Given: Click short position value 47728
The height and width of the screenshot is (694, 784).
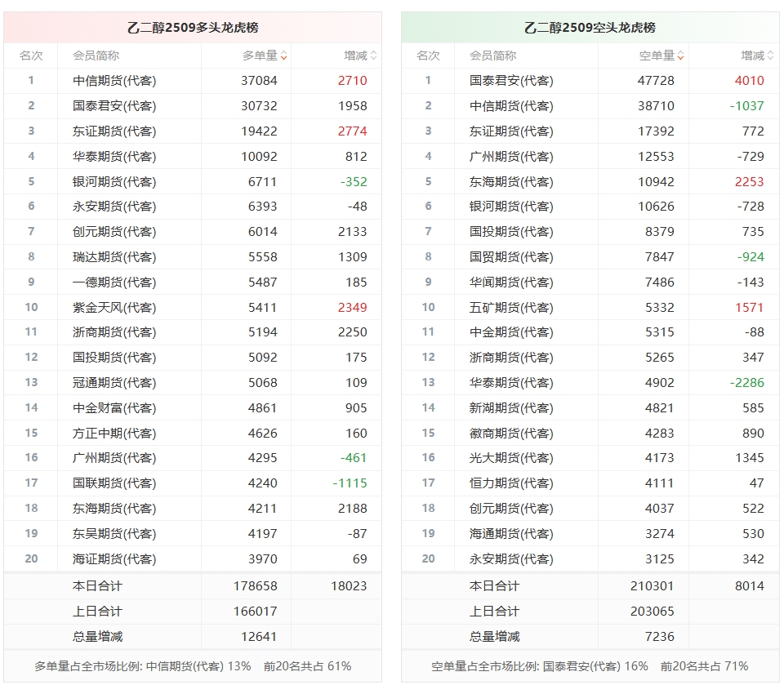Looking at the screenshot, I should 656,81.
